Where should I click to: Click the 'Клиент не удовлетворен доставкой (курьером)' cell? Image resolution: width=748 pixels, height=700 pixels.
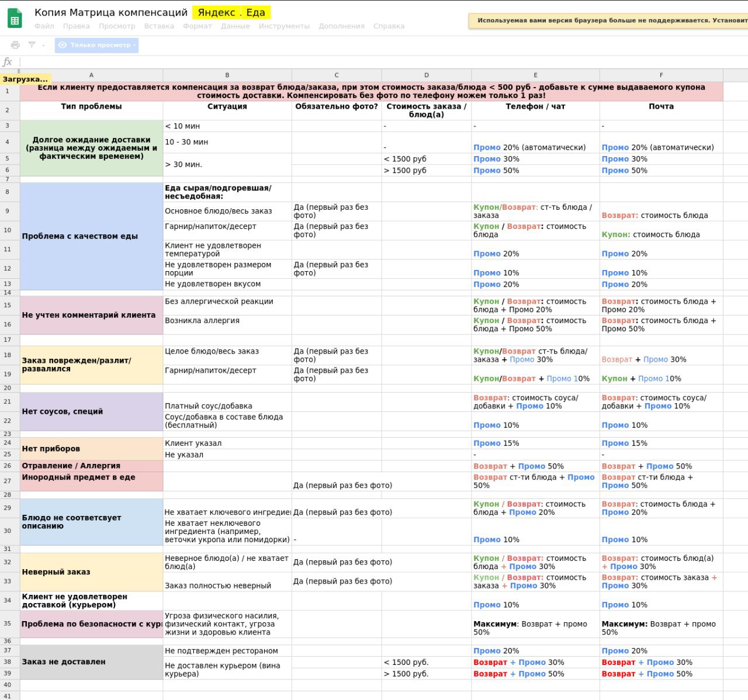[91, 601]
